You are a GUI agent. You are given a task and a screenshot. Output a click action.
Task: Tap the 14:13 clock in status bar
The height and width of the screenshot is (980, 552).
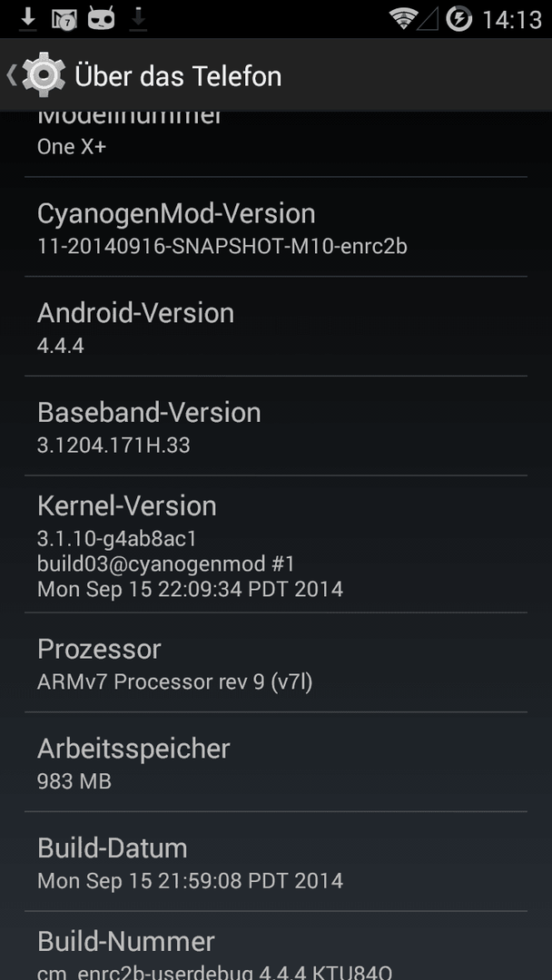511,20
